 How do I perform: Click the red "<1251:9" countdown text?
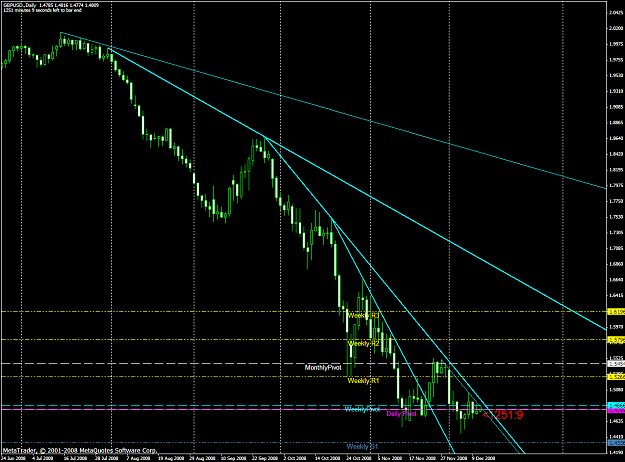click(x=502, y=415)
